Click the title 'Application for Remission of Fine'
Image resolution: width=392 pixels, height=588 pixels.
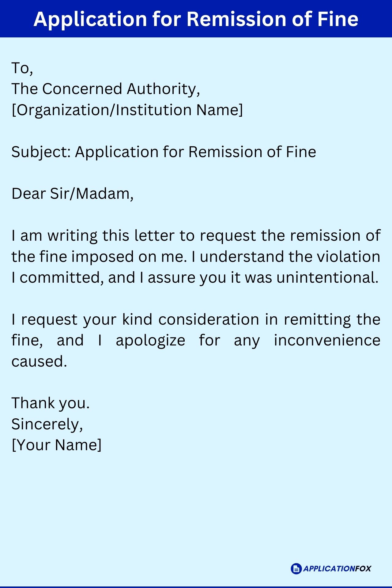pos(196,19)
